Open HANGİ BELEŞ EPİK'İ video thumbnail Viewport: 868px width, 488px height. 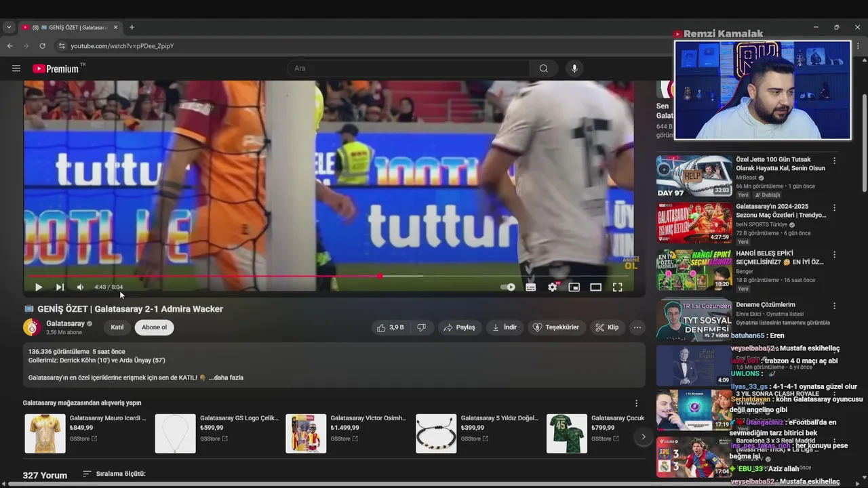point(694,270)
